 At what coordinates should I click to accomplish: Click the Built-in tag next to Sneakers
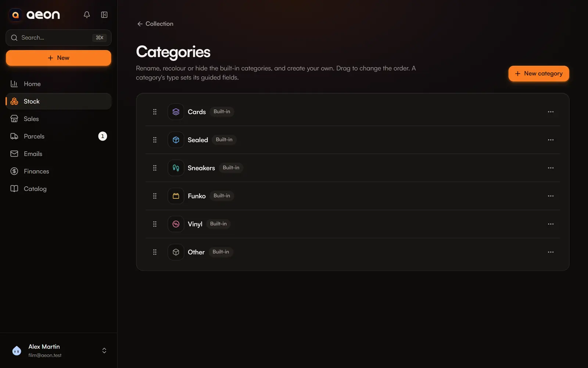coord(231,168)
